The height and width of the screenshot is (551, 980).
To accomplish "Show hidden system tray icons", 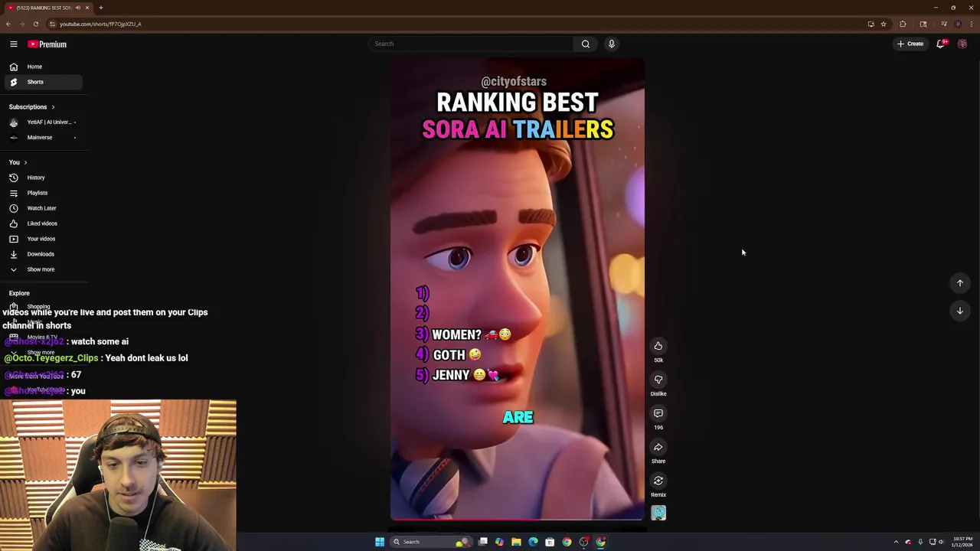I will point(896,542).
